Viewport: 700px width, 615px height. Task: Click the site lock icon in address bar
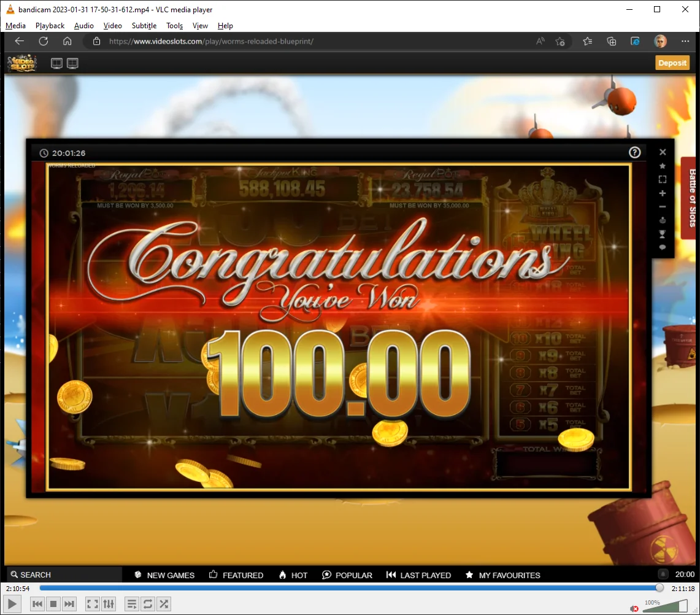tap(96, 42)
